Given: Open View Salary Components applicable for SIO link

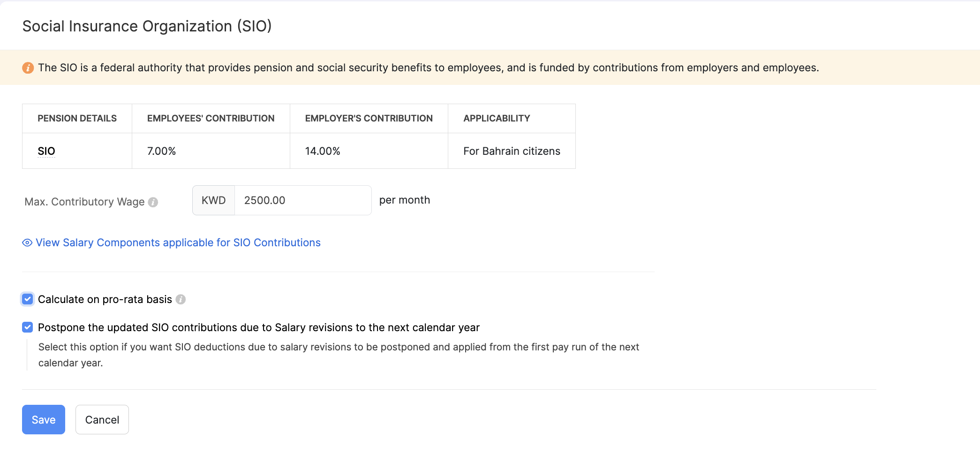Looking at the screenshot, I should pyautogui.click(x=178, y=243).
